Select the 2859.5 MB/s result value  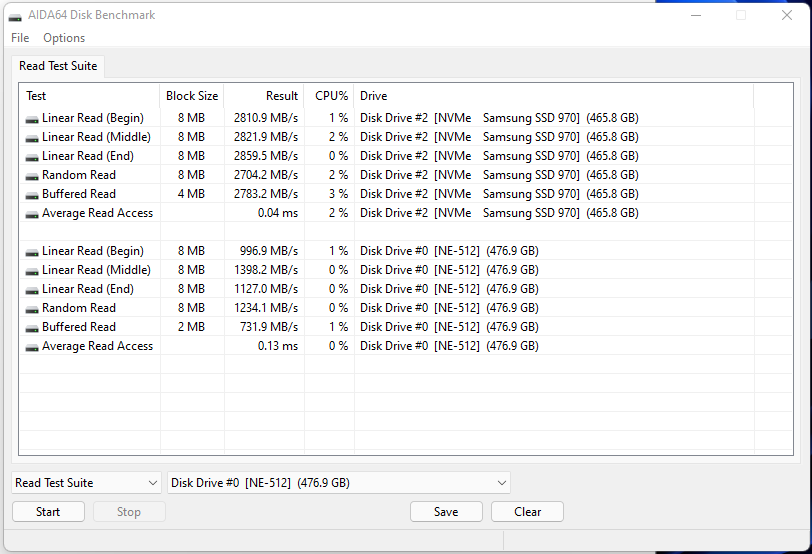[x=266, y=156]
